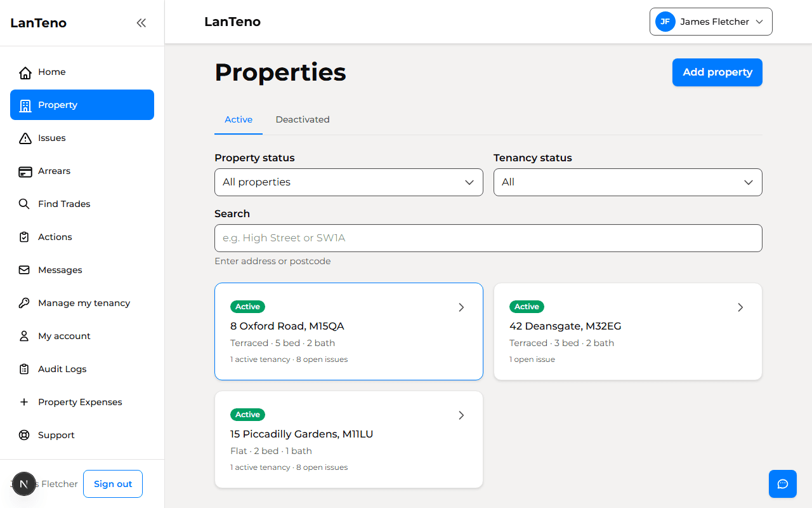Screen dimensions: 812x508
Task: Click the Find Trades magnifier icon
Action: click(x=24, y=204)
